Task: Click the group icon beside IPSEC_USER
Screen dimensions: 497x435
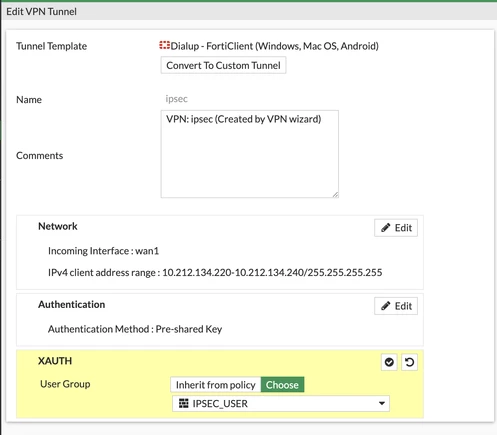Action: point(184,403)
